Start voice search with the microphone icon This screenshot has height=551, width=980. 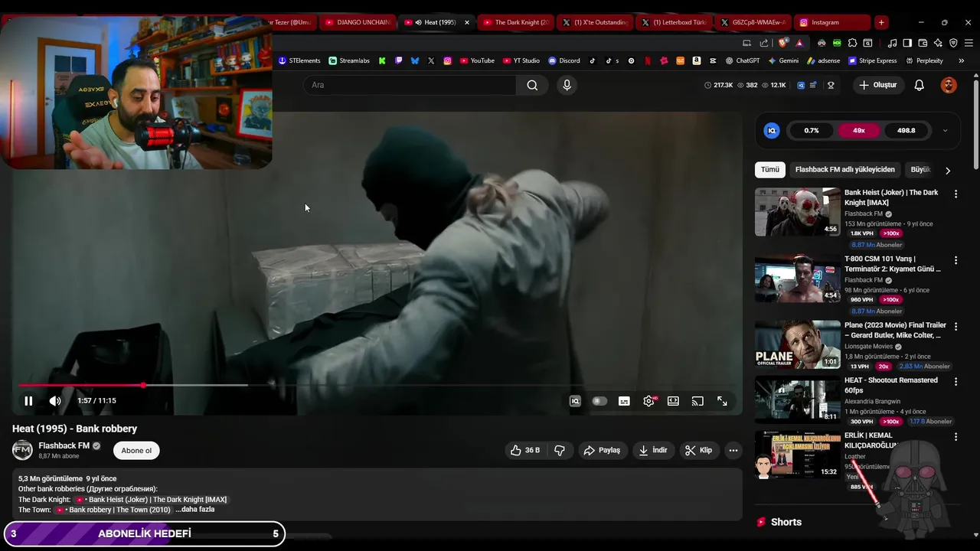click(567, 85)
